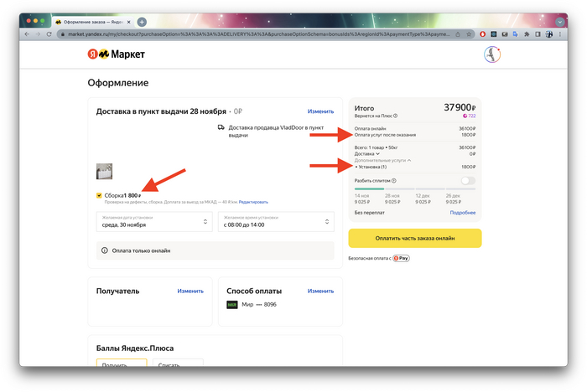Enable the Разбить сплитом toggle
587x392 pixels.
coord(467,180)
